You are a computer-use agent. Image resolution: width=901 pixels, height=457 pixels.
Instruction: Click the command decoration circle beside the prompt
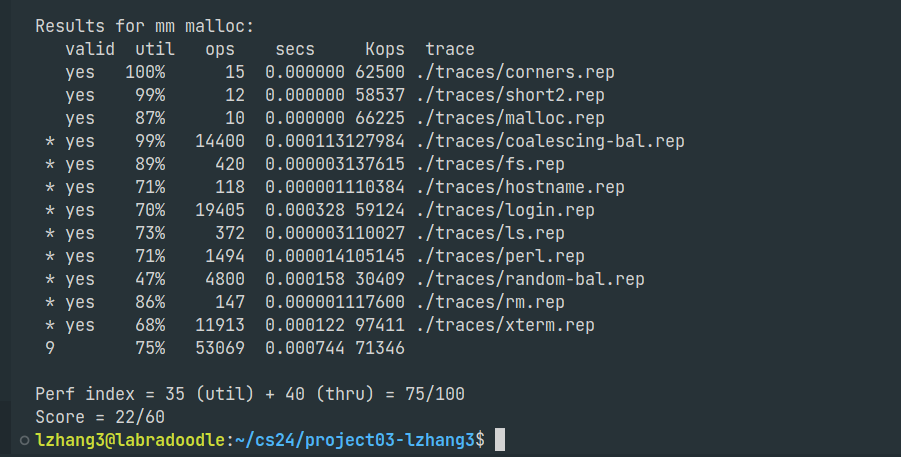click(23, 440)
